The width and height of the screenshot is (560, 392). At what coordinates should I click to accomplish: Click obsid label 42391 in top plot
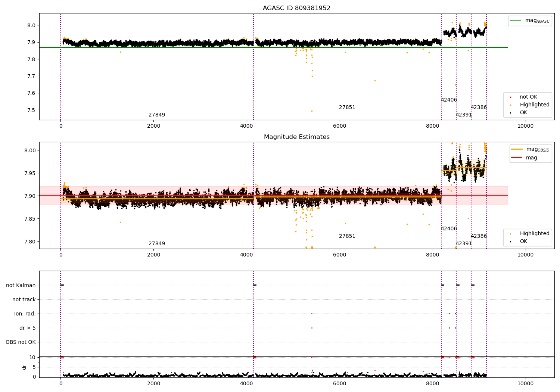click(x=464, y=115)
